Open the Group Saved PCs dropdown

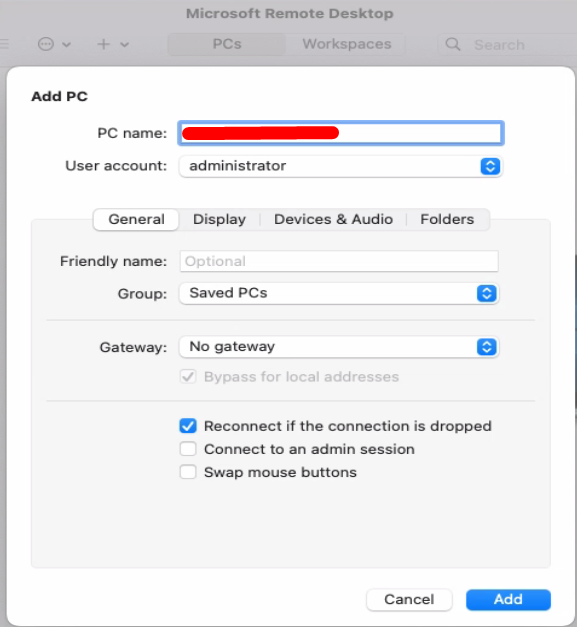(x=339, y=293)
